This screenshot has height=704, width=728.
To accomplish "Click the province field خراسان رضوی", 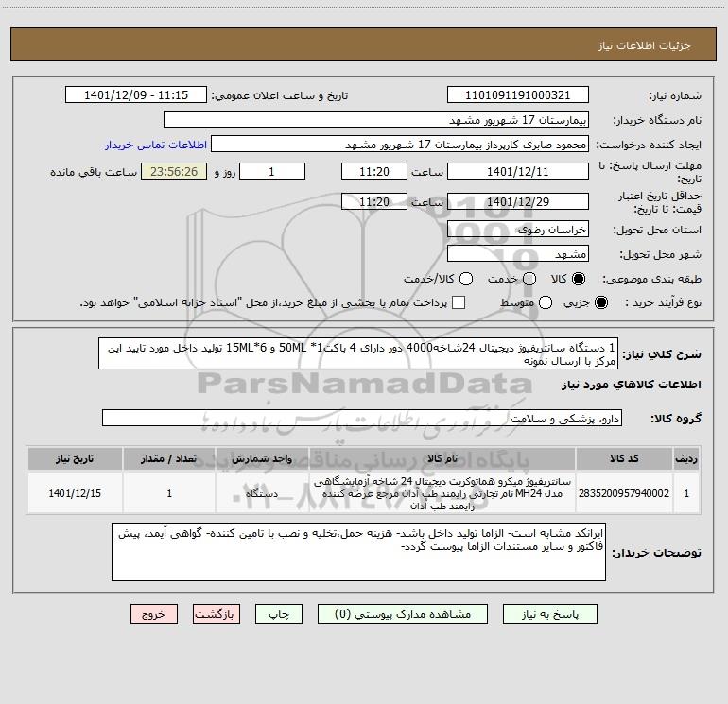I will tap(518, 229).
